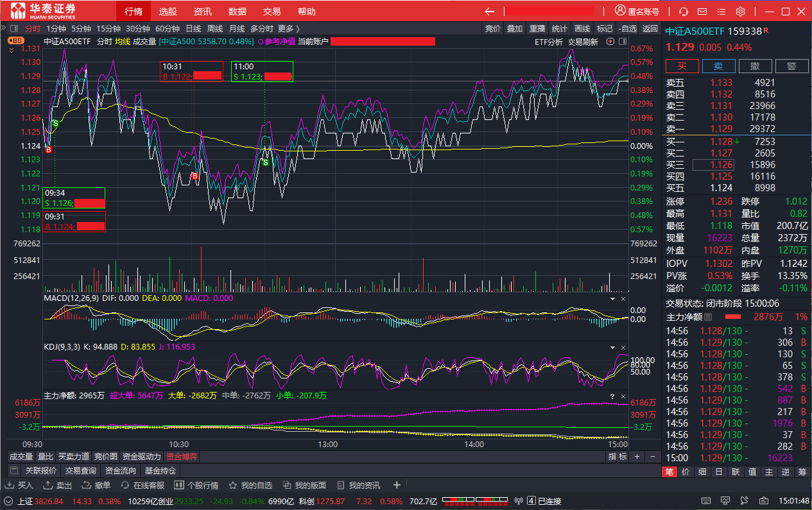812x510 pixels.
Task: Click the ETF分析 link
Action: coord(548,42)
